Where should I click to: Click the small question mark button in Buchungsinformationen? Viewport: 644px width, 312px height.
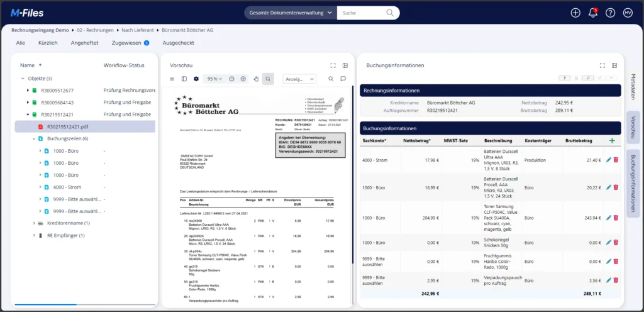pos(564,77)
